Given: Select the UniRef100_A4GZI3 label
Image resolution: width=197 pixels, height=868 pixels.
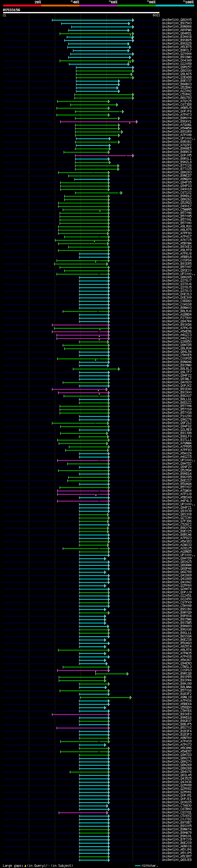Looking at the screenshot, I should 177,335.
